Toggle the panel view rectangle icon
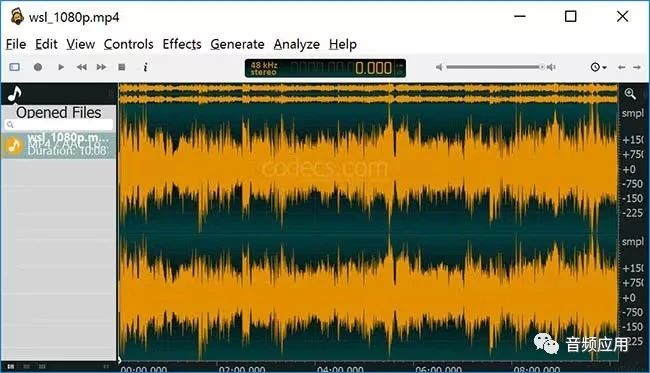The image size is (650, 373). tap(15, 67)
